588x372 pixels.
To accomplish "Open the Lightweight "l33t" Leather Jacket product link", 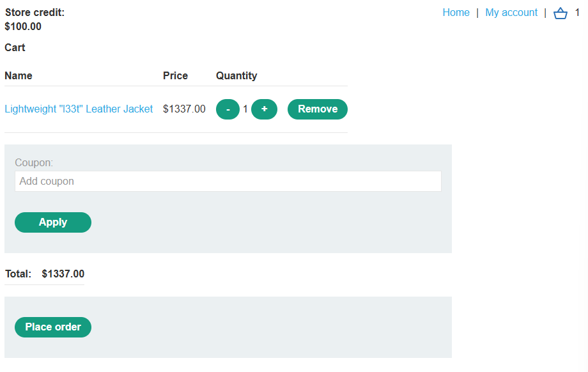I will (x=79, y=109).
